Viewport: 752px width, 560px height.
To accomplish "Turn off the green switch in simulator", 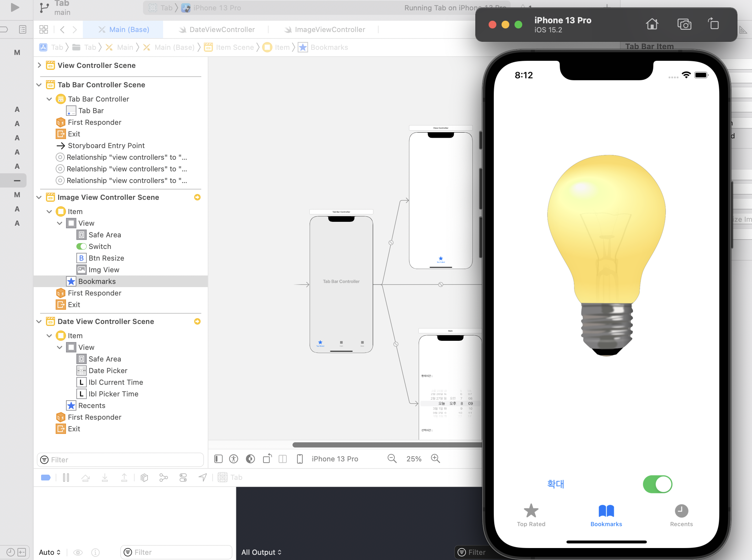I will point(657,484).
